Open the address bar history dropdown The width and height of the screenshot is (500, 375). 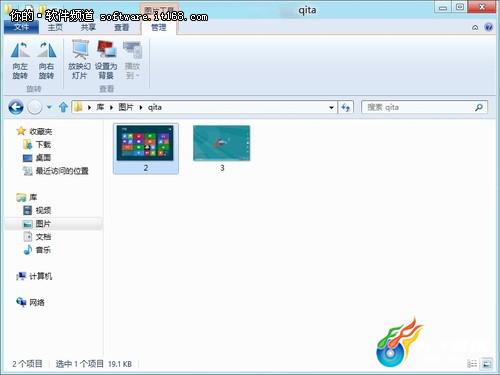click(331, 107)
